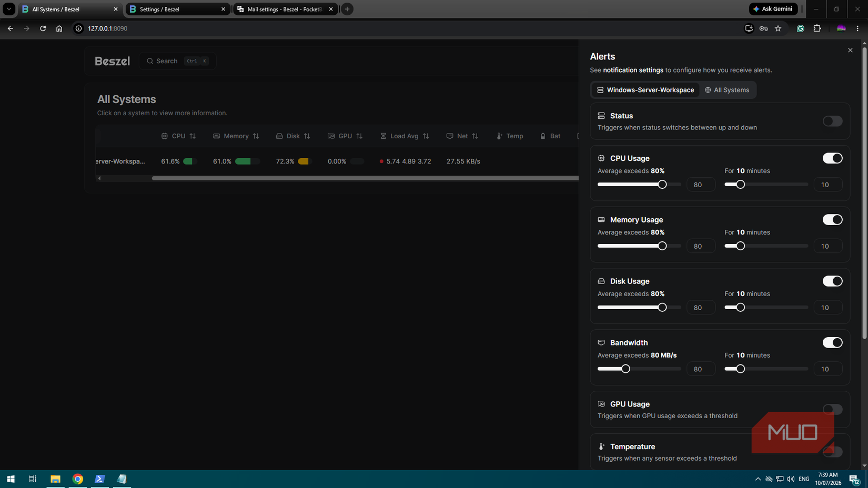Sort systems by Memory column
The height and width of the screenshot is (488, 868).
(x=236, y=136)
